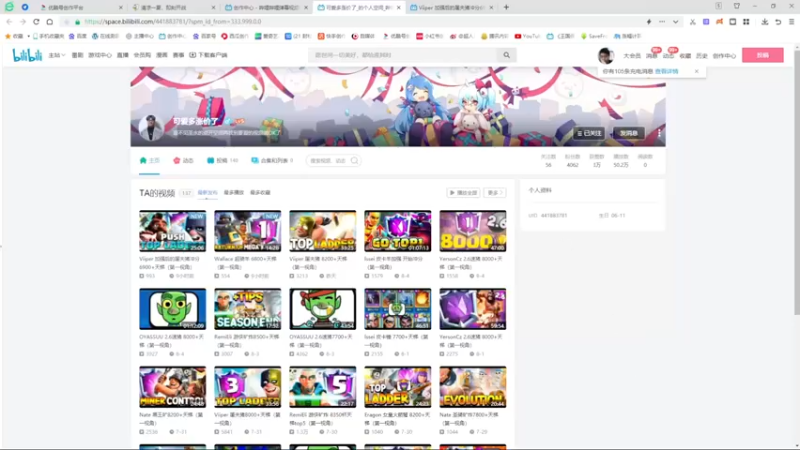Click the search magnifier in the bilibili header
The image size is (800, 450).
[x=507, y=55]
